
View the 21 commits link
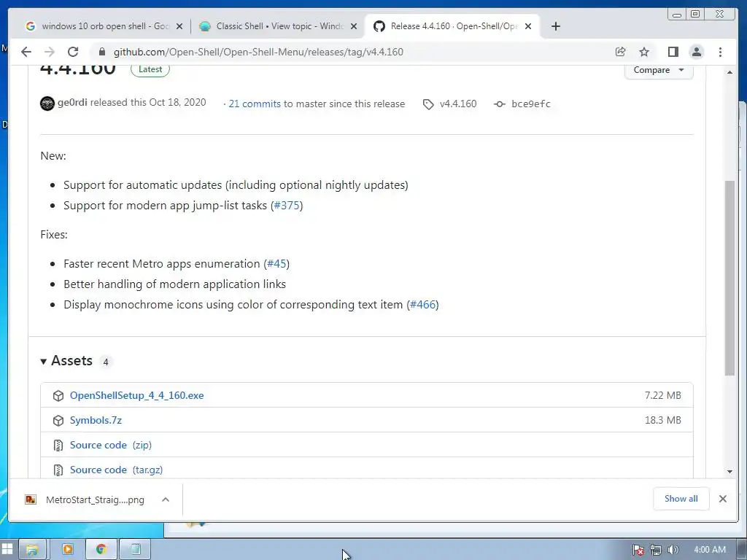(x=255, y=104)
